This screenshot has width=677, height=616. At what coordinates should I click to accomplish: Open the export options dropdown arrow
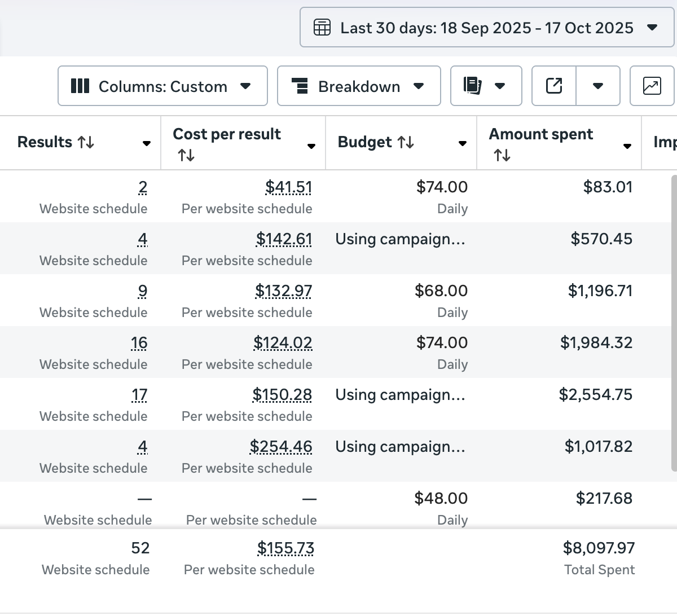click(598, 86)
